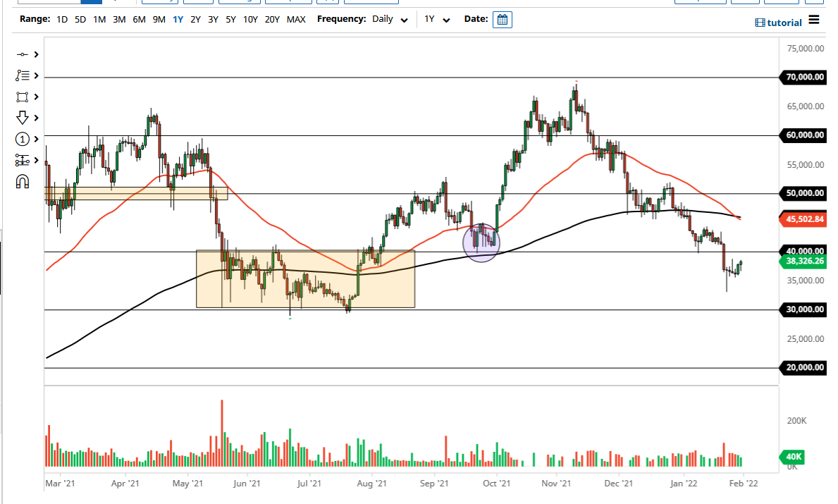This screenshot has height=504, width=838.
Task: Select the numbered callout annotation tool
Action: [22, 139]
